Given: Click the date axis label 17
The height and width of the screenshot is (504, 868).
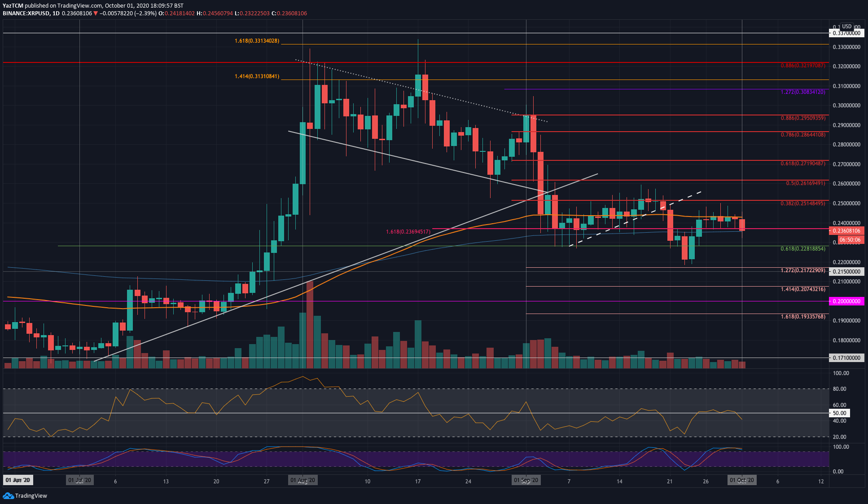Looking at the screenshot, I should (x=418, y=482).
